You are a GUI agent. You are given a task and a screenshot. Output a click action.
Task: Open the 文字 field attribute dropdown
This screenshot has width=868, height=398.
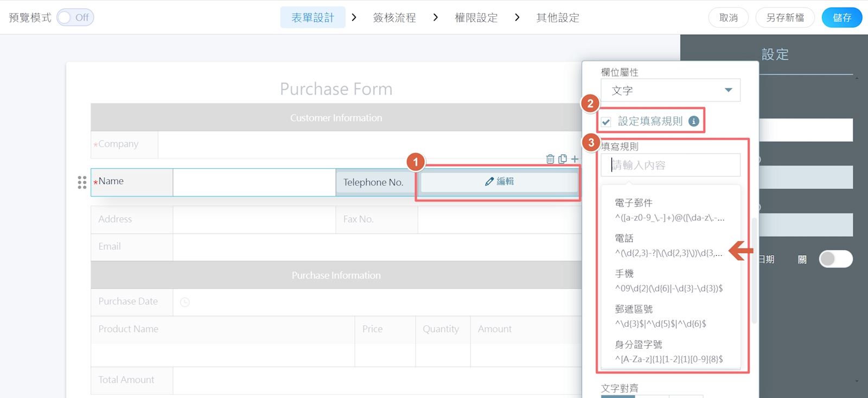[670, 90]
